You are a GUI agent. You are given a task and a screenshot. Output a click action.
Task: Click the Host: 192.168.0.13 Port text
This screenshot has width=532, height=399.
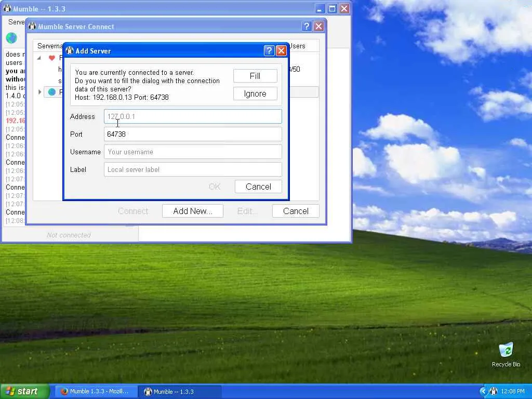pyautogui.click(x=122, y=97)
